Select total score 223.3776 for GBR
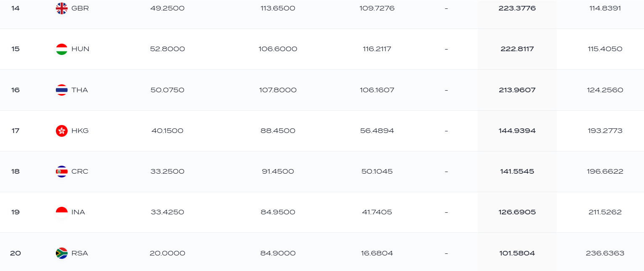 (517, 8)
